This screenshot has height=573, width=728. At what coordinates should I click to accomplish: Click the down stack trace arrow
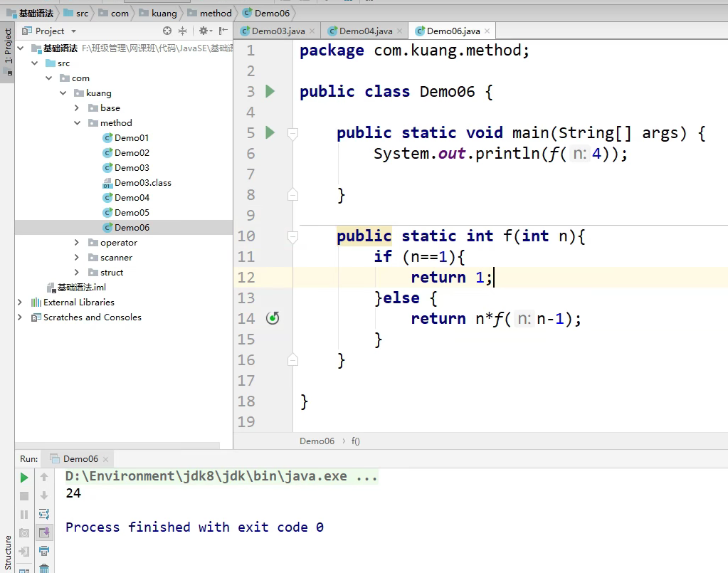[x=44, y=495]
